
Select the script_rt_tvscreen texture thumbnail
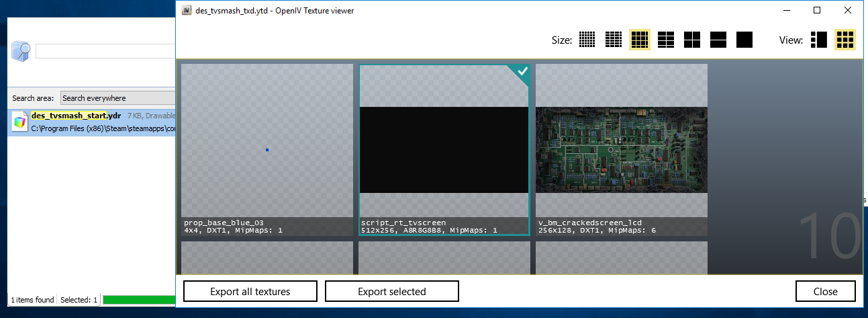444,149
